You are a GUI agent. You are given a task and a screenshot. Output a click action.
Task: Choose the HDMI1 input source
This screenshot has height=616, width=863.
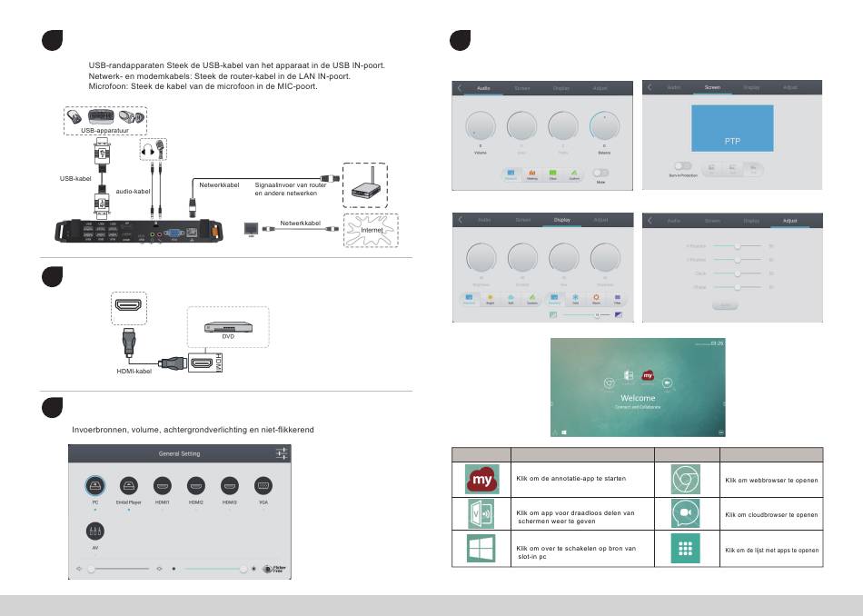pos(163,485)
